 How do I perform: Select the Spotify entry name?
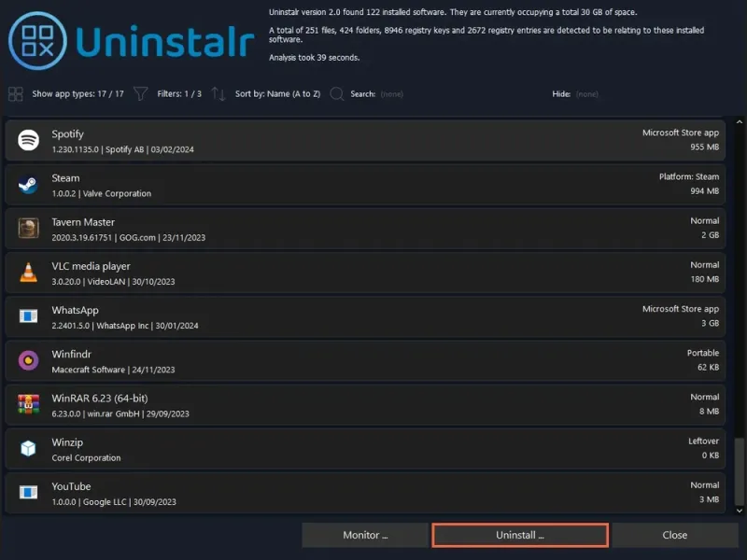(x=67, y=134)
